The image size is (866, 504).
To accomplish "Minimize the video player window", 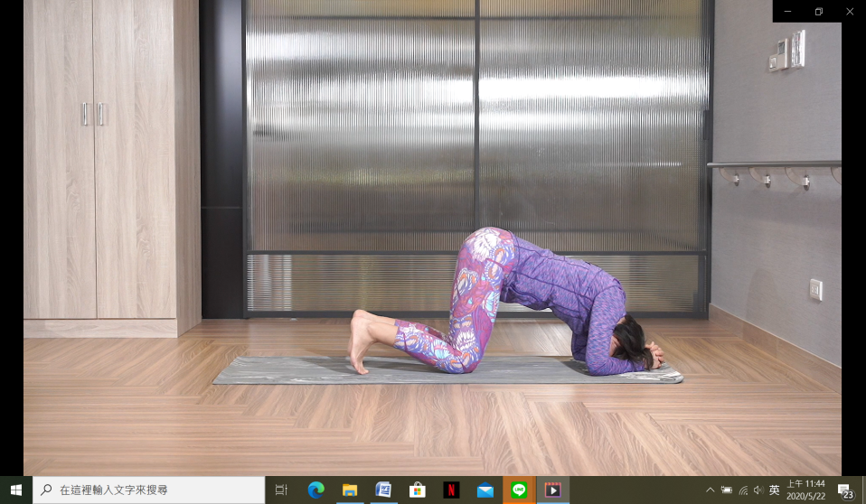I will (x=787, y=11).
